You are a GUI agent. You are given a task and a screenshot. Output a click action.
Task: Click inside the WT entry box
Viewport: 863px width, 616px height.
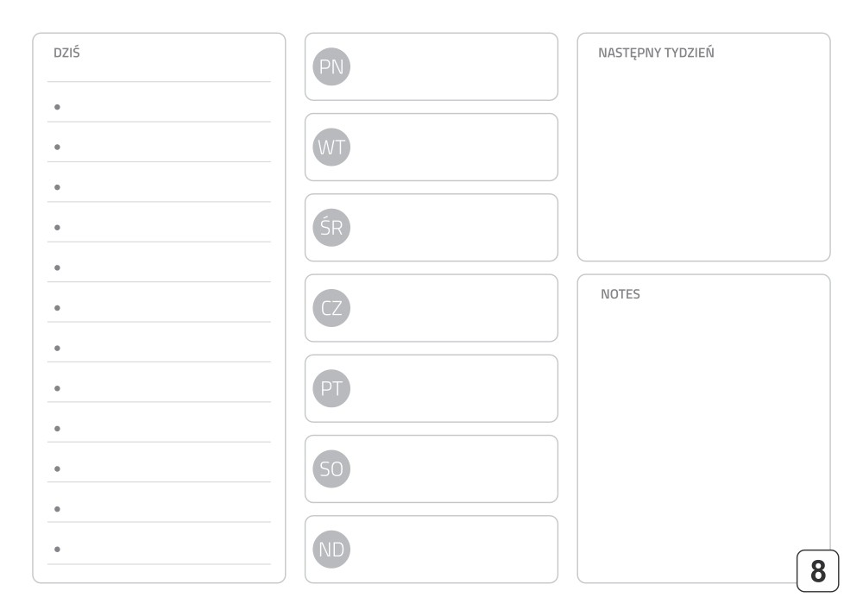point(431,147)
